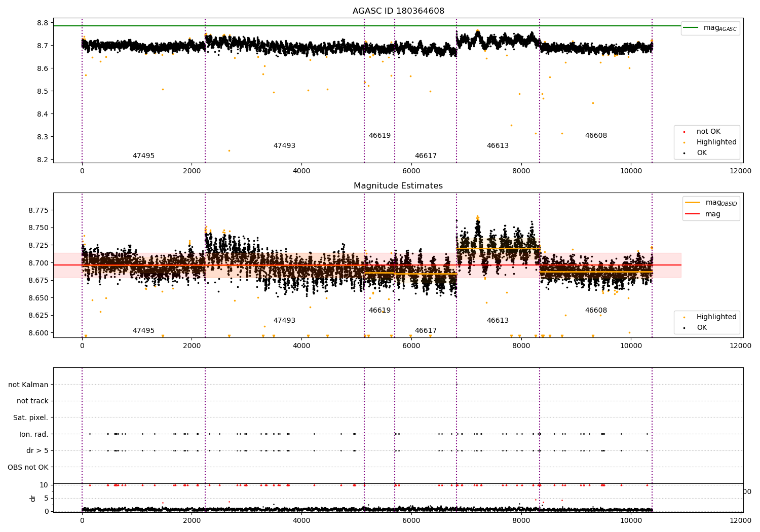Click 'OK' in Magnitude Estimates legend

pyautogui.click(x=702, y=328)
